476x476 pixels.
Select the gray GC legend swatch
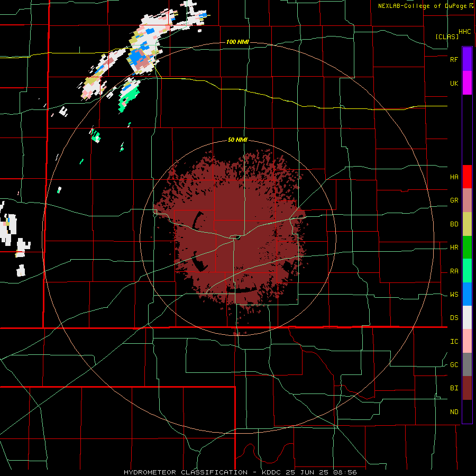point(467,364)
